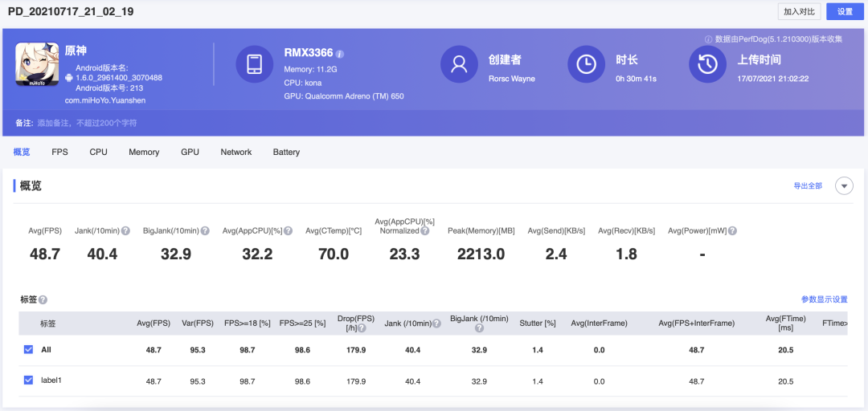Click the help icon beside Jank(/10min)
The image size is (868, 411).
(x=125, y=231)
